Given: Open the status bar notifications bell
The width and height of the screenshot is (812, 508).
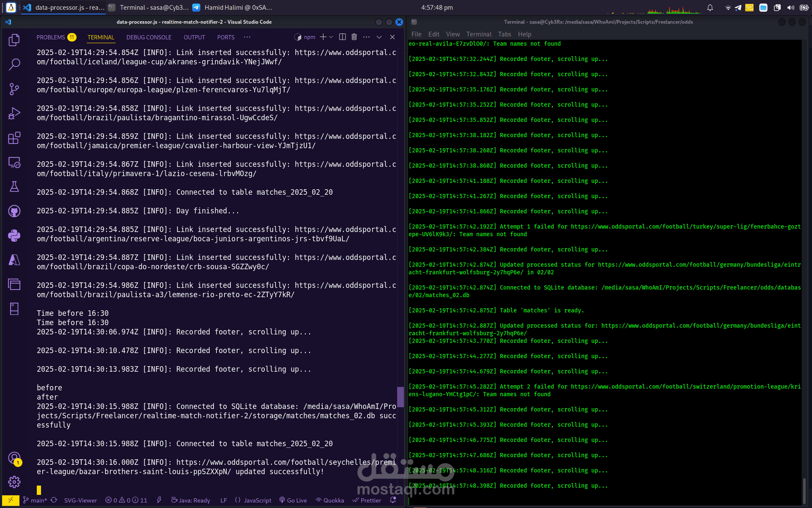Looking at the screenshot, I should click(x=393, y=500).
